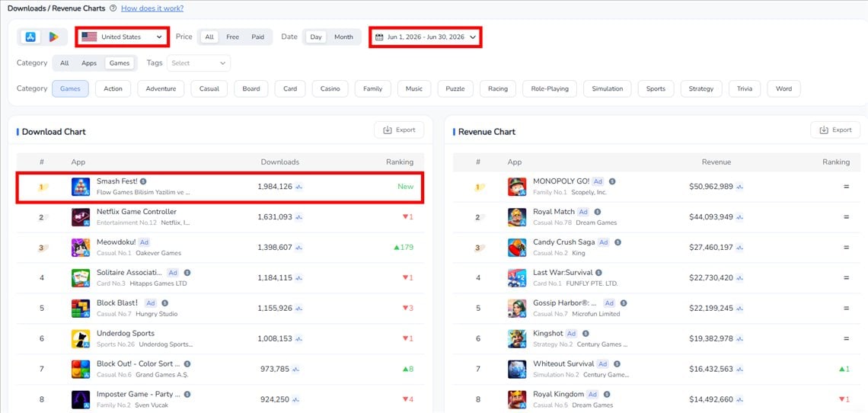Choose the Card category chip
Image resolution: width=868 pixels, height=413 pixels.
coord(290,88)
